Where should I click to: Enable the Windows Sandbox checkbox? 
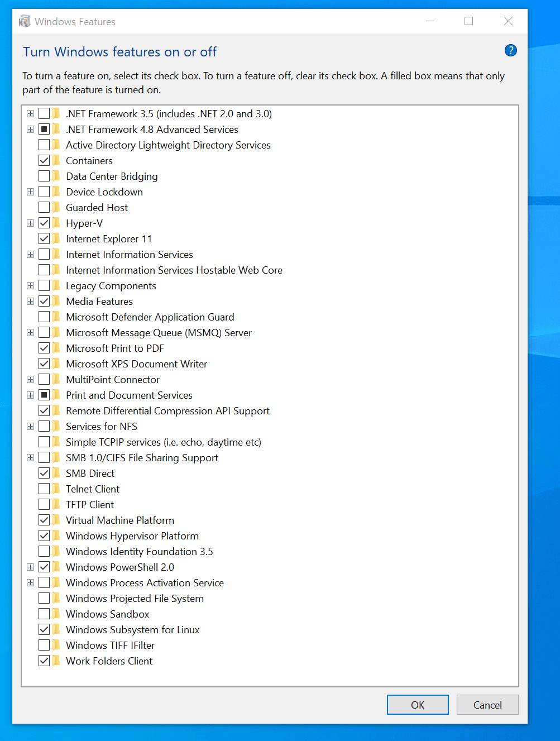pos(44,614)
